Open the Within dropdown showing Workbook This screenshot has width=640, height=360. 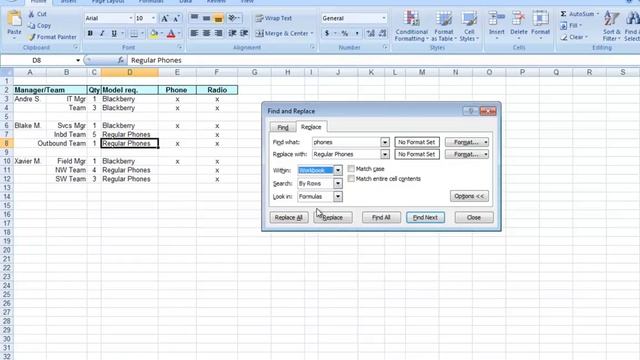(x=338, y=170)
